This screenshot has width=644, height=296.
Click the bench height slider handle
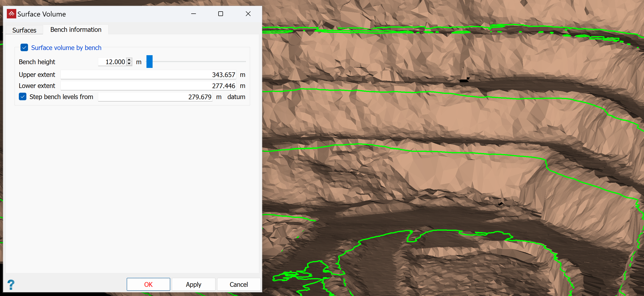tap(149, 62)
